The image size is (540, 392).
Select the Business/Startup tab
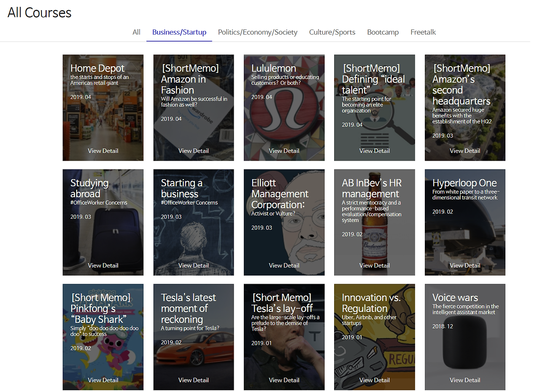pyautogui.click(x=179, y=32)
